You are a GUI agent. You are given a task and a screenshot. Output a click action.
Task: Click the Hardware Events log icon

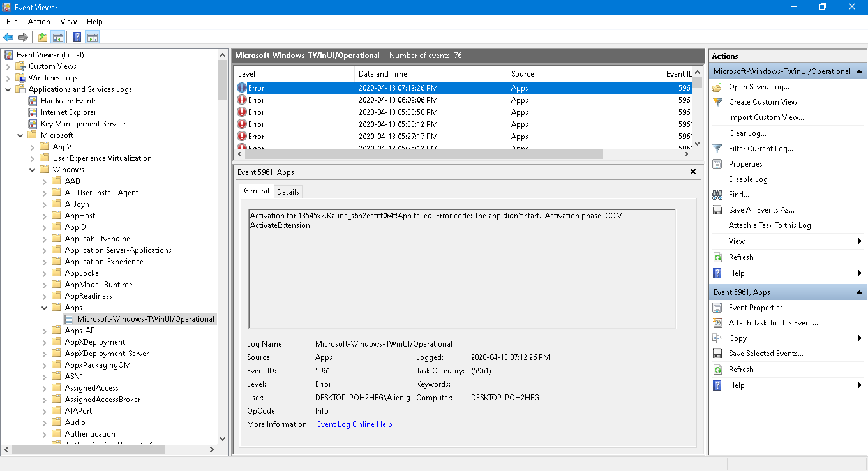(33, 101)
